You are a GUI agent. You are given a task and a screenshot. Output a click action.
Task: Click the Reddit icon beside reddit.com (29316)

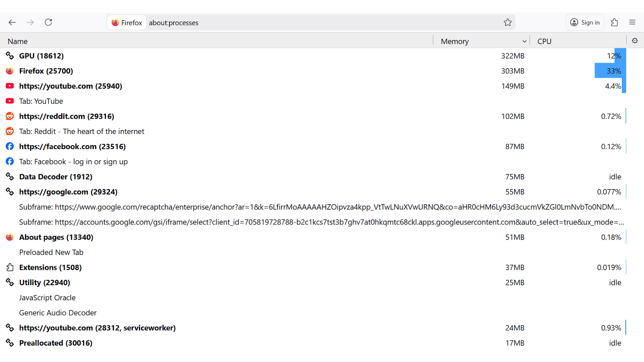coord(10,116)
